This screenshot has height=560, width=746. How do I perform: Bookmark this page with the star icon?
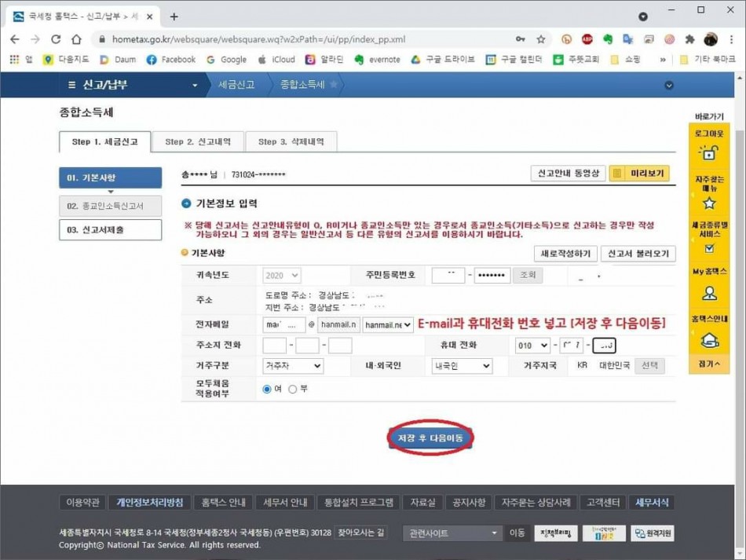pos(541,39)
